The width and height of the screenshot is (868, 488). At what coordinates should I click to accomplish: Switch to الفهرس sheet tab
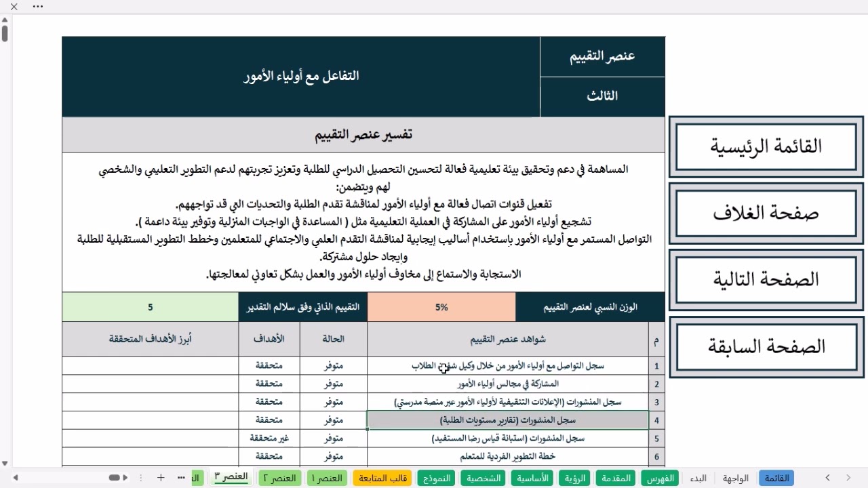tap(660, 478)
